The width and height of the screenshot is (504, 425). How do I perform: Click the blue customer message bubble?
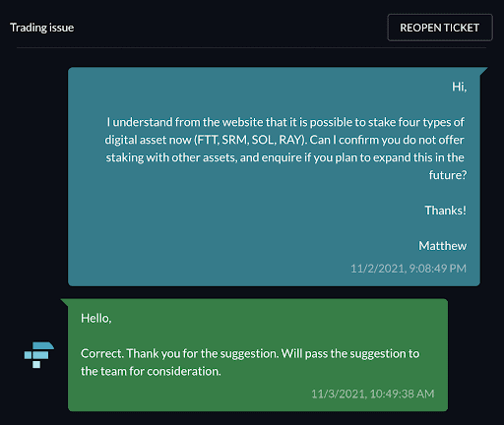click(274, 176)
